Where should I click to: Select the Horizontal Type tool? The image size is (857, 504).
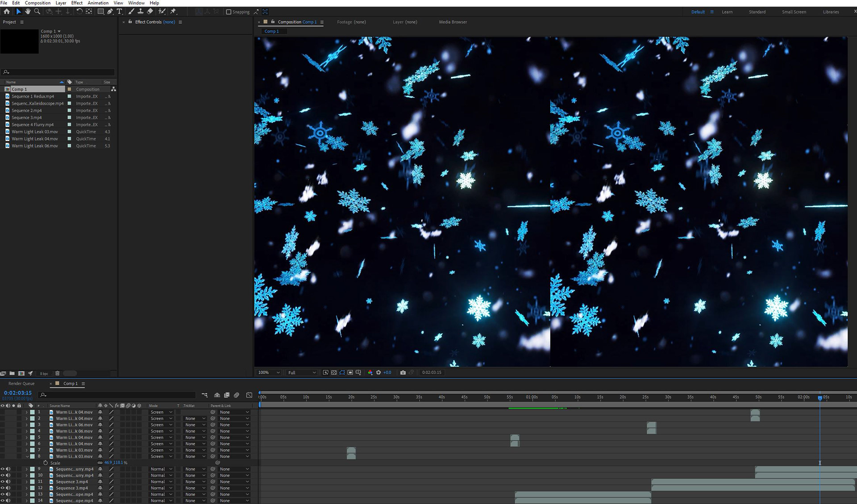pyautogui.click(x=120, y=12)
